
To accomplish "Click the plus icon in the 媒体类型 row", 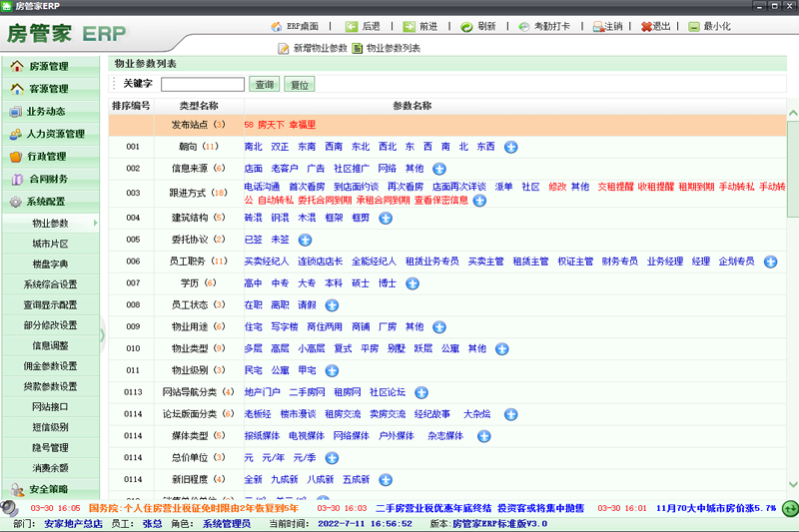I will (484, 436).
